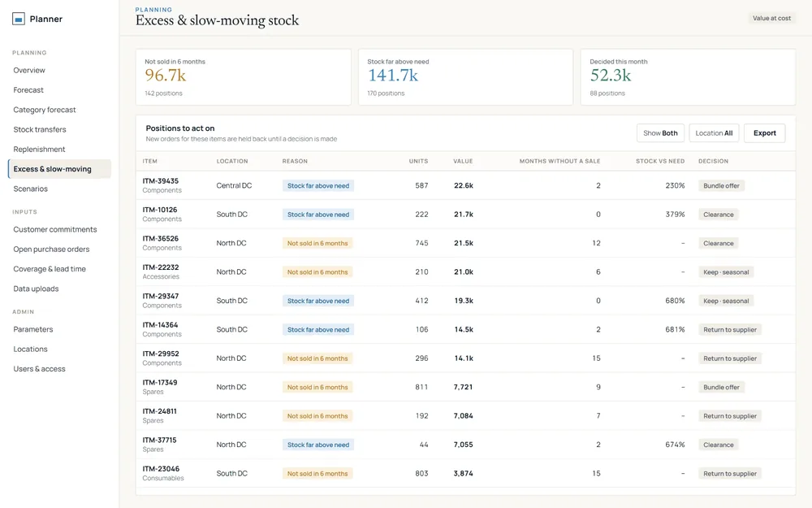Click the Value at cost badge
This screenshot has height=508, width=812.
tap(771, 18)
